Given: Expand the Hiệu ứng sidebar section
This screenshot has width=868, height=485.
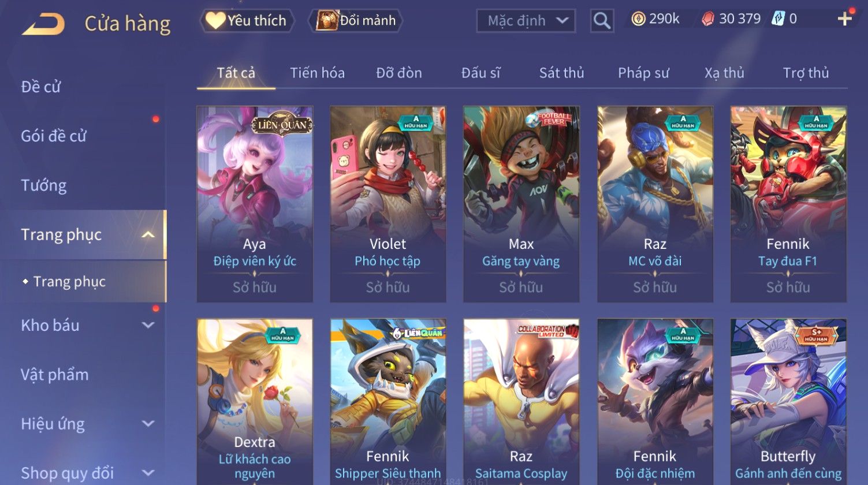Looking at the screenshot, I should tap(148, 424).
